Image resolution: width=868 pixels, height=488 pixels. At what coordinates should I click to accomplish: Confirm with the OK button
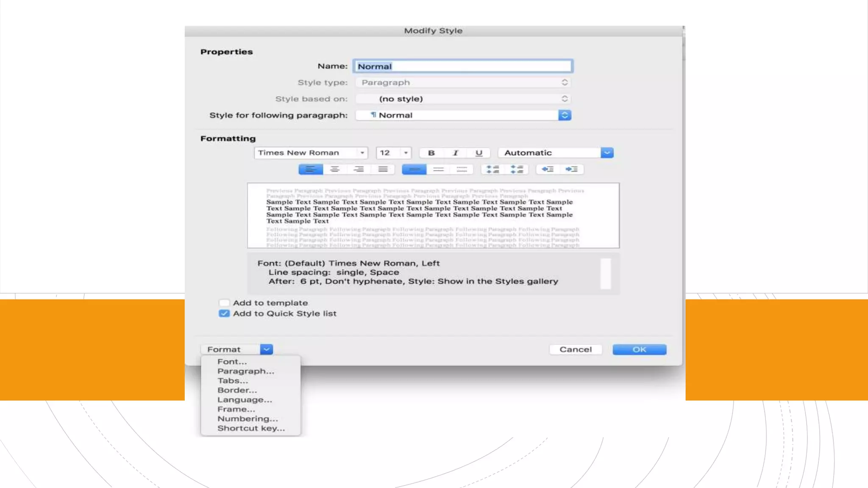pyautogui.click(x=639, y=349)
